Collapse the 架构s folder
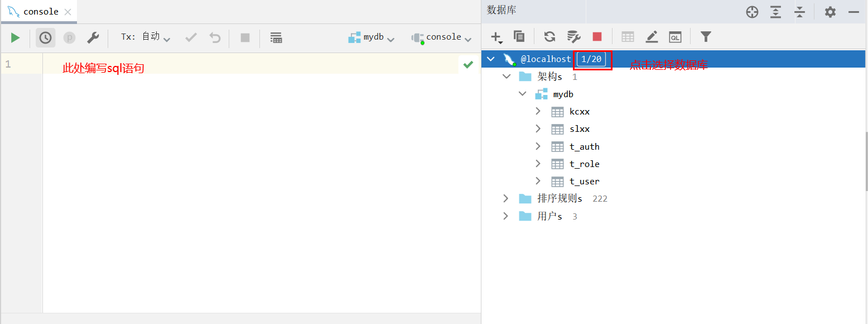The width and height of the screenshot is (868, 324). (x=507, y=76)
